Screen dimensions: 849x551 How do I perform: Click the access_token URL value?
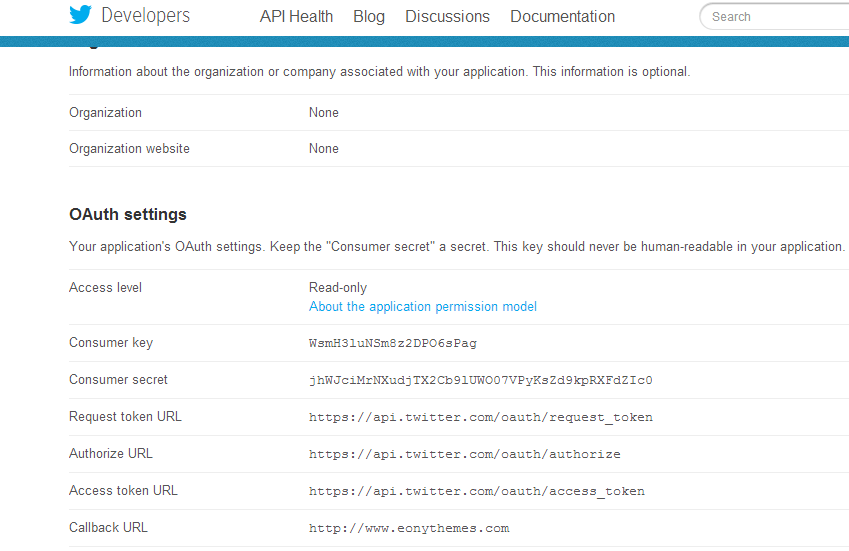coord(476,491)
